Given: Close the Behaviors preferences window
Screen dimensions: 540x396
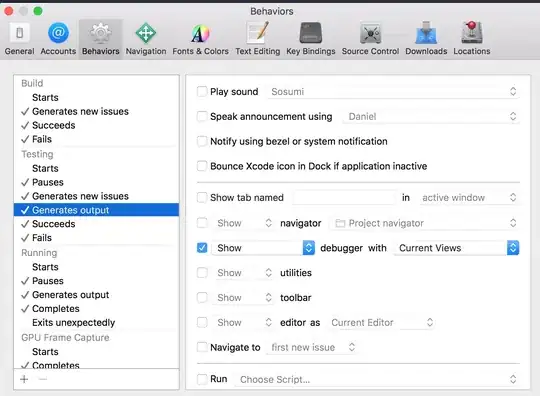Looking at the screenshot, I should coord(9,11).
